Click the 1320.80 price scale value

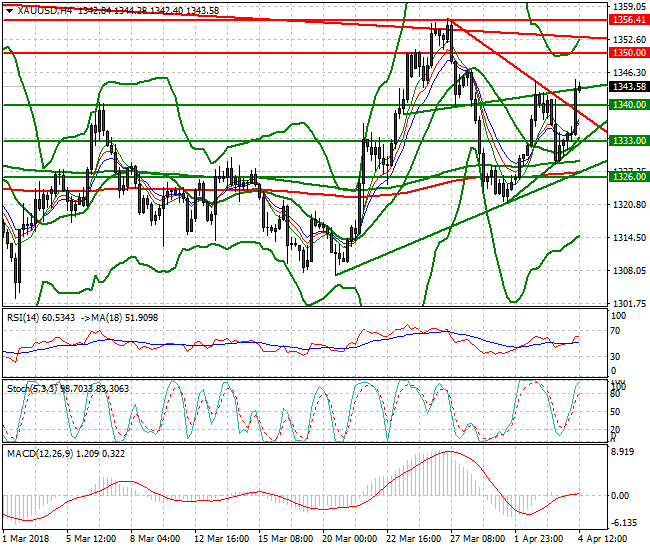point(629,204)
